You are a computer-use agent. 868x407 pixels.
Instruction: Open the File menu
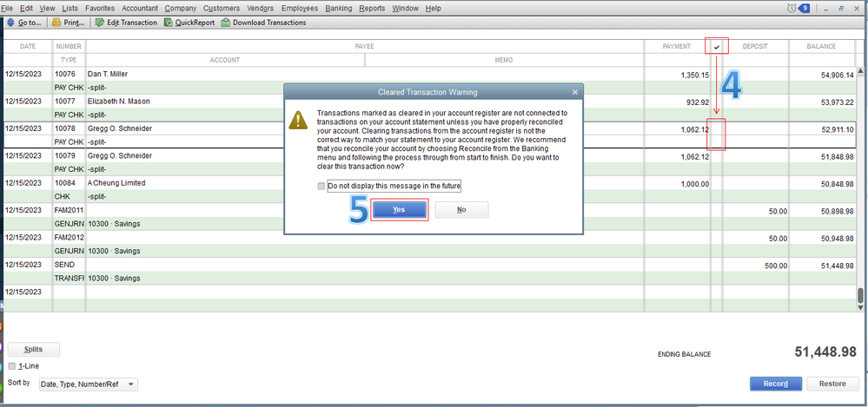7,9
